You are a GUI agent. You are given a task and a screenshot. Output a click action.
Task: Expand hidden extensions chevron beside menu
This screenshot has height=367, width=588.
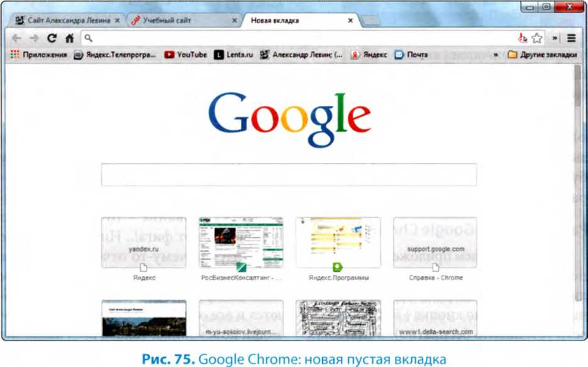pos(556,38)
